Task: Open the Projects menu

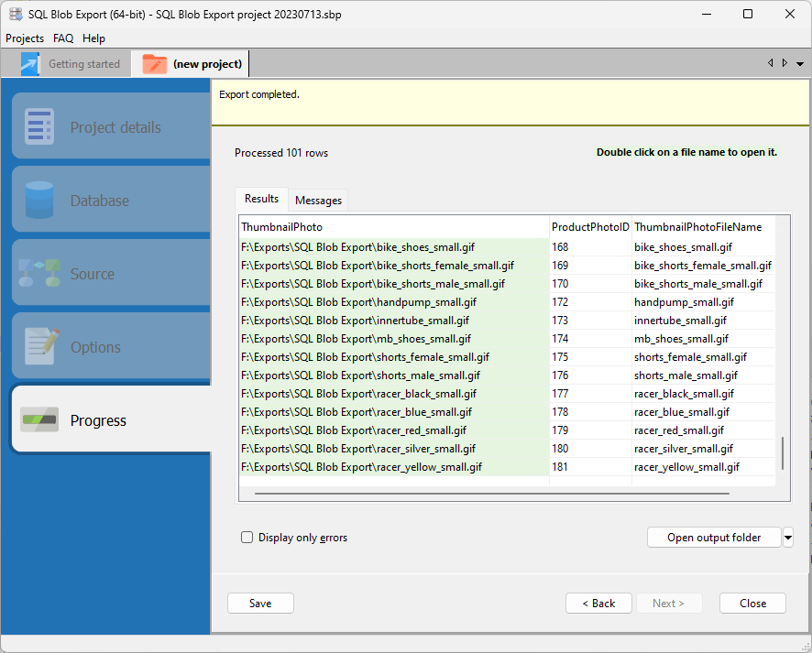Action: pos(25,38)
